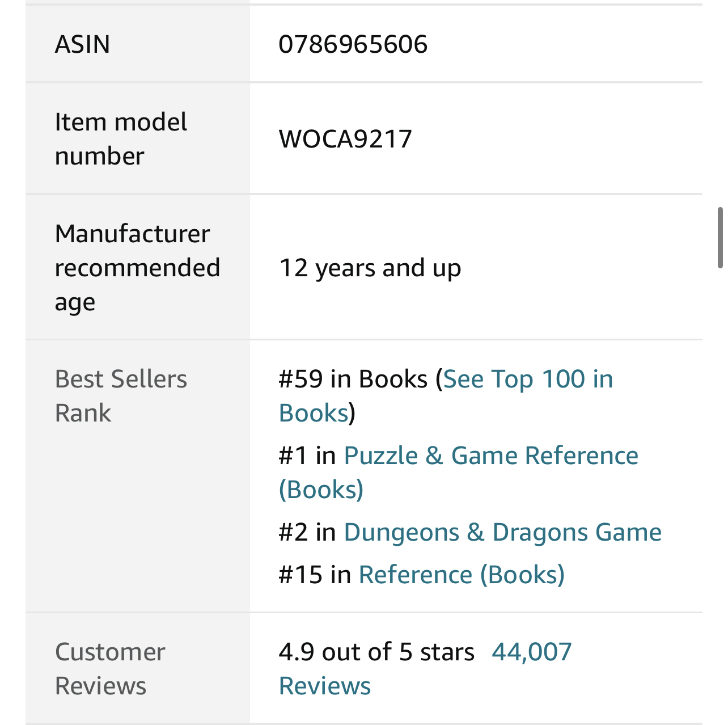Open the Puzzle & Game Reference category link
Viewport: 728px width, 725px height.
491,456
